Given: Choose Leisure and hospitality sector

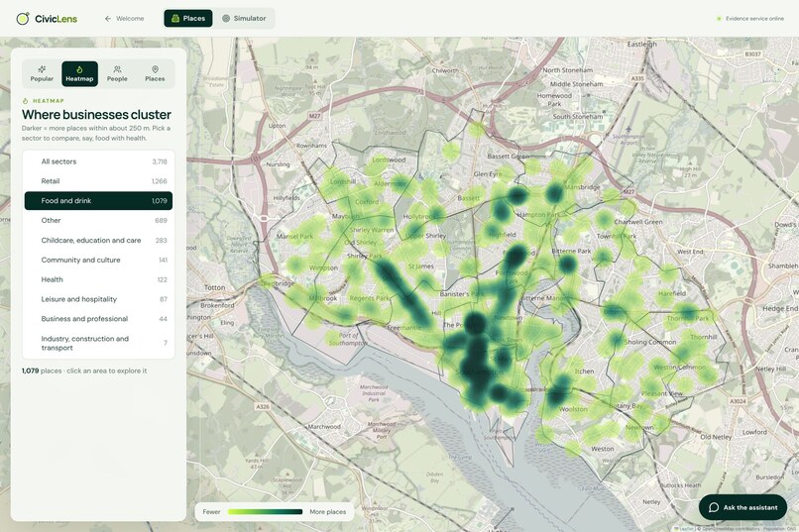Looking at the screenshot, I should pyautogui.click(x=98, y=299).
